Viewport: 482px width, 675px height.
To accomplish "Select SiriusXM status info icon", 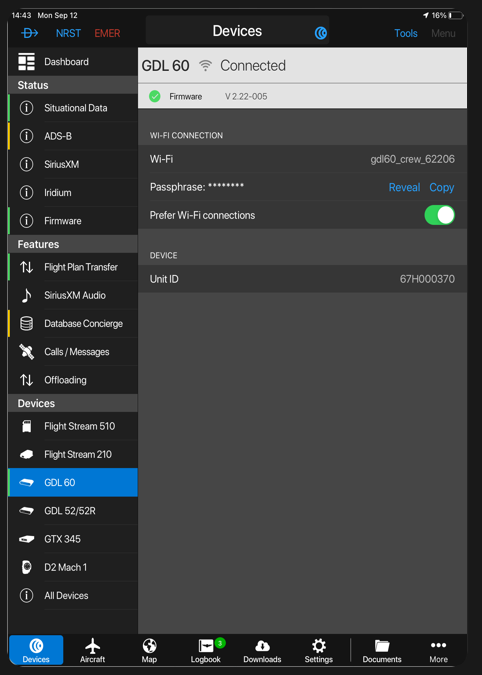I will tap(27, 164).
